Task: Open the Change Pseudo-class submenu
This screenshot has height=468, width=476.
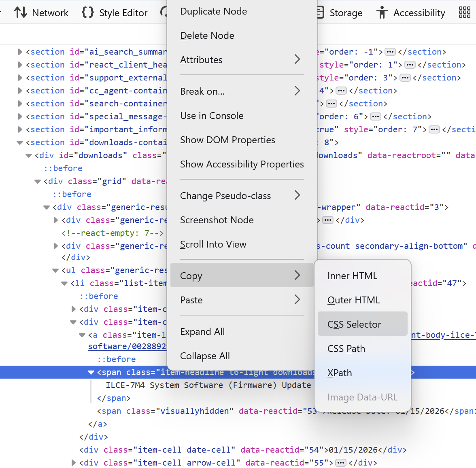Action: tap(242, 196)
